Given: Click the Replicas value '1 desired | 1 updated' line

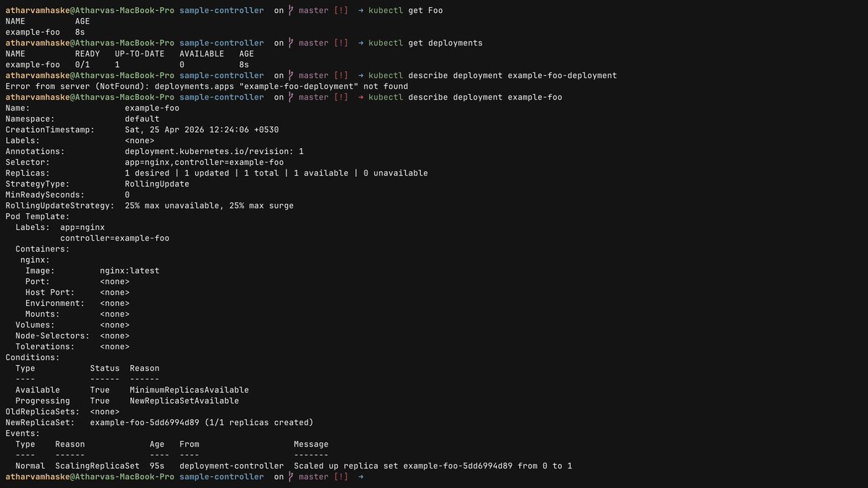Looking at the screenshot, I should [x=276, y=174].
